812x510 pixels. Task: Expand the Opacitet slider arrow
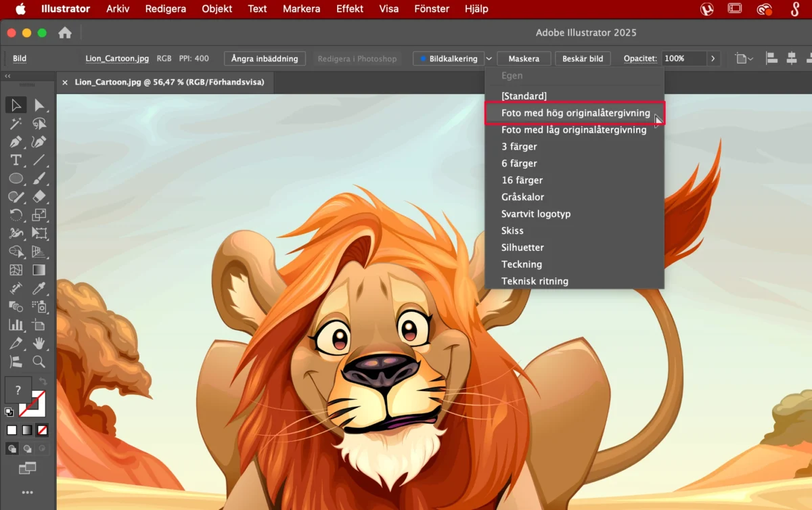click(x=713, y=59)
